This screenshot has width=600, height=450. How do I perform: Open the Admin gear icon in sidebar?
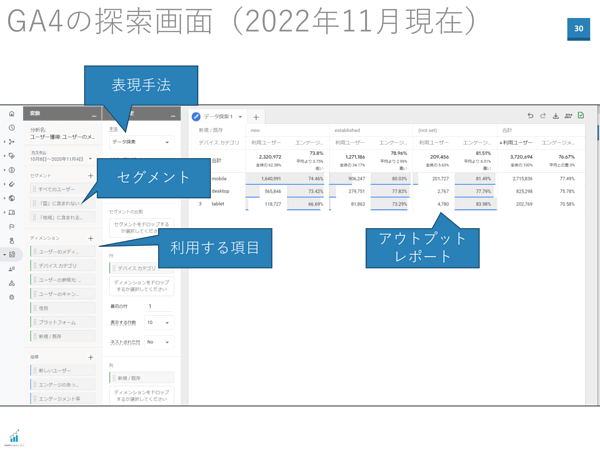[11, 297]
